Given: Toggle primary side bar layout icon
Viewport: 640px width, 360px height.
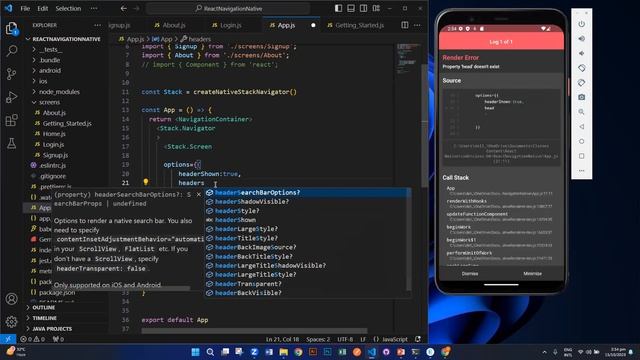Looking at the screenshot, I should 338,8.
